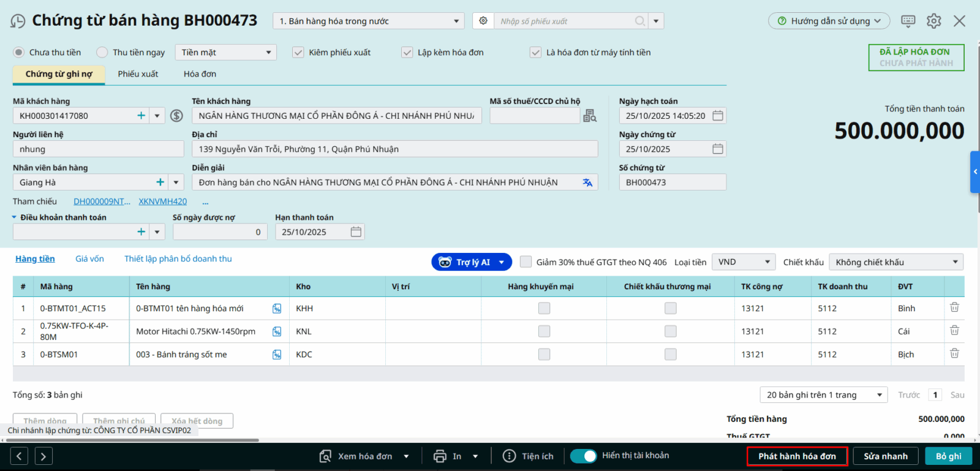The height and width of the screenshot is (471, 980).
Task: Click the keyboard shortcuts icon
Action: coord(908,21)
